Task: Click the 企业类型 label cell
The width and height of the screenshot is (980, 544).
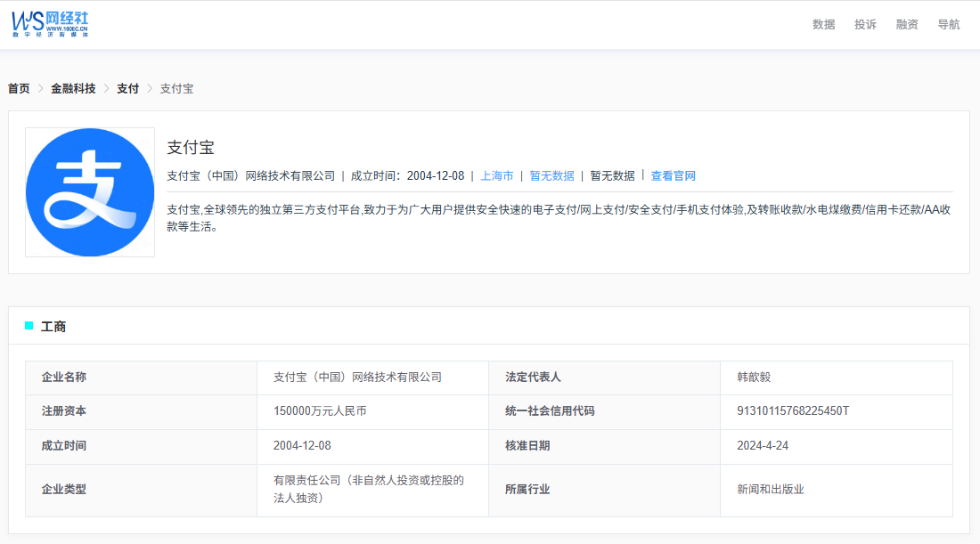Action: (142, 491)
